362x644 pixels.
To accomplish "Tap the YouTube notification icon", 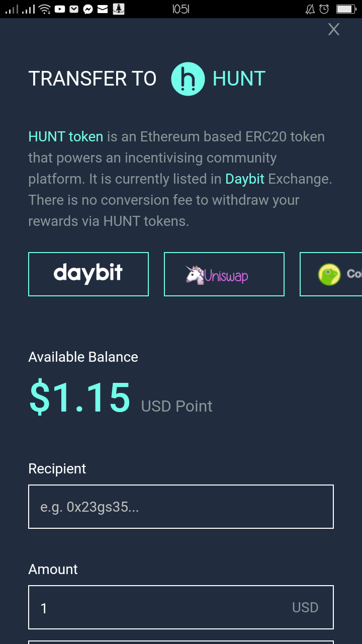I will (x=60, y=9).
